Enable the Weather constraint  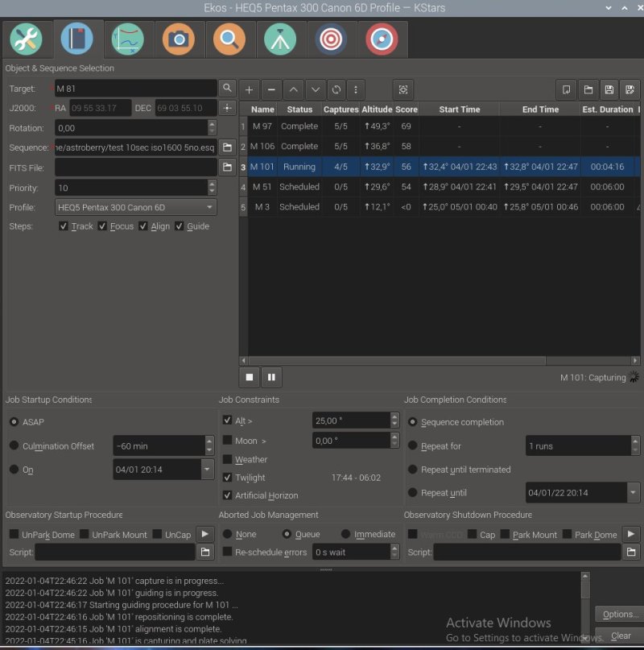227,459
